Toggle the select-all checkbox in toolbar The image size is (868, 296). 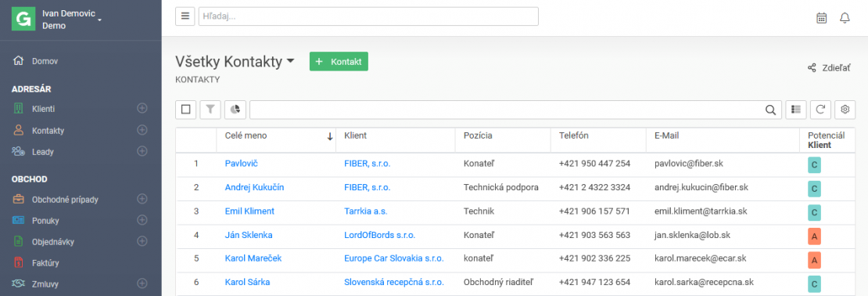point(185,110)
